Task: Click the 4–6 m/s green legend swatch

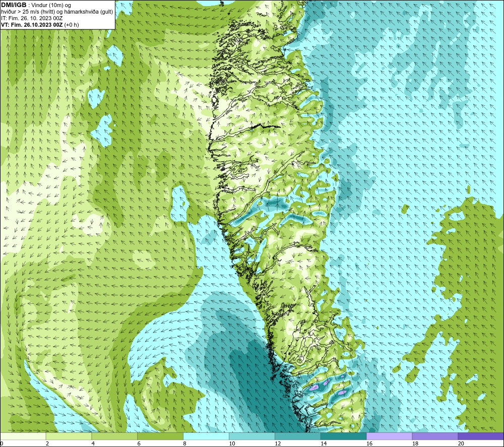Action: 114,436
